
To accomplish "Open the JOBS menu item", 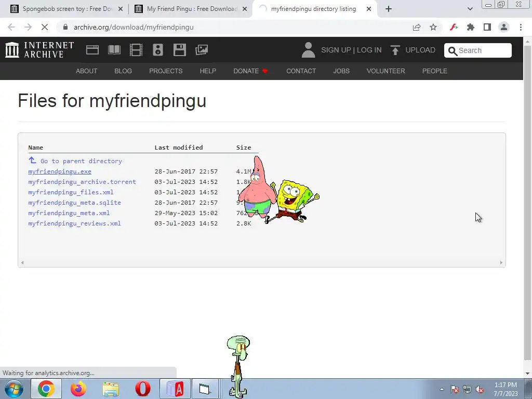I will tap(341, 71).
